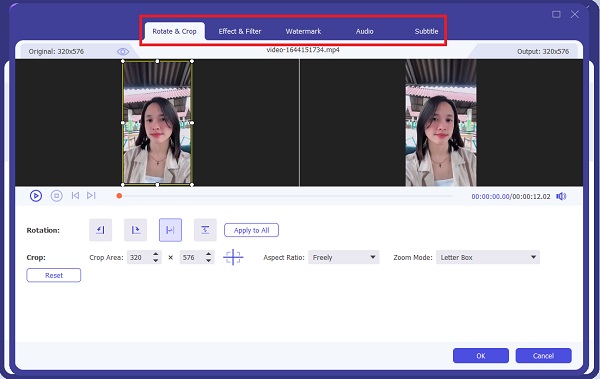Close the editor window
This screenshot has width=600, height=379.
(575, 15)
